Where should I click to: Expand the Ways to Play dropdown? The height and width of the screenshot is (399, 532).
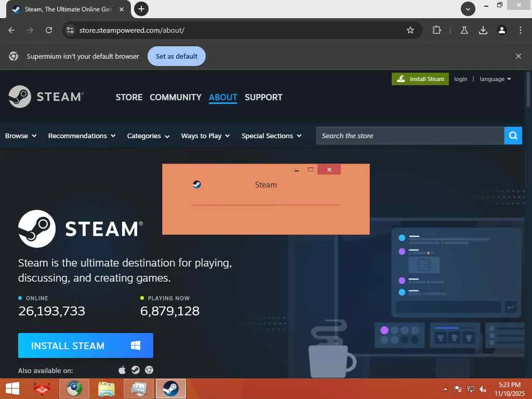point(205,136)
